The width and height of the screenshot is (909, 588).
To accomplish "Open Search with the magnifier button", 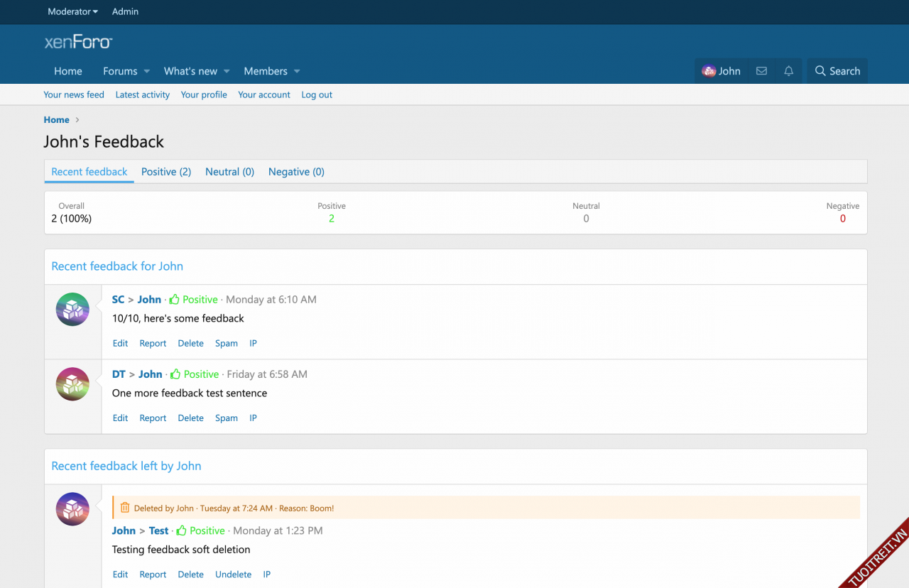I will pyautogui.click(x=837, y=71).
